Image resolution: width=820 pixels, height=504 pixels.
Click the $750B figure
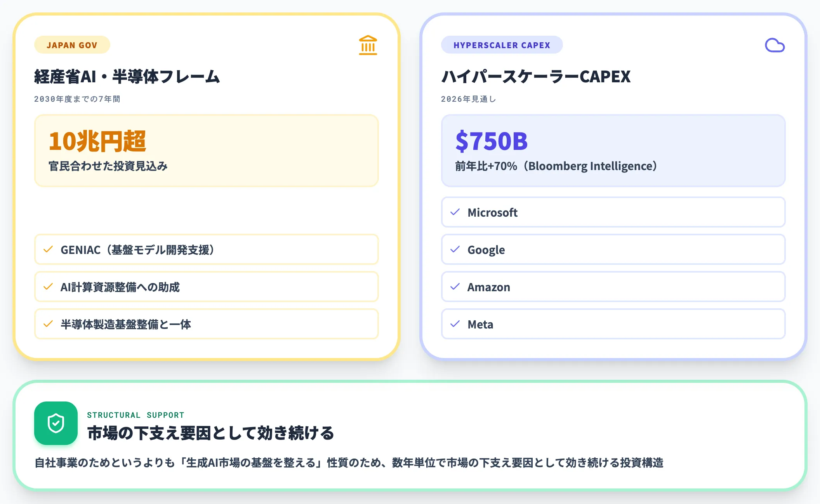click(x=492, y=141)
